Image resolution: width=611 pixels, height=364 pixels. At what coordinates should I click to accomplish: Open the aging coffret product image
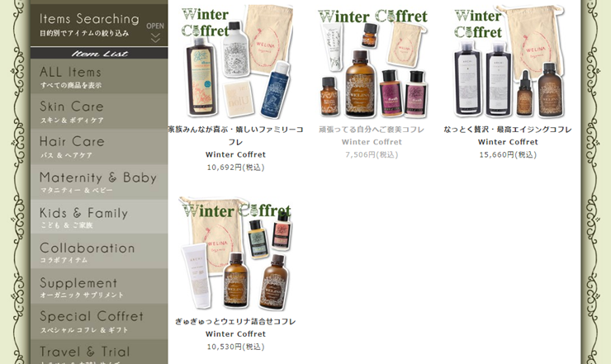(508, 62)
